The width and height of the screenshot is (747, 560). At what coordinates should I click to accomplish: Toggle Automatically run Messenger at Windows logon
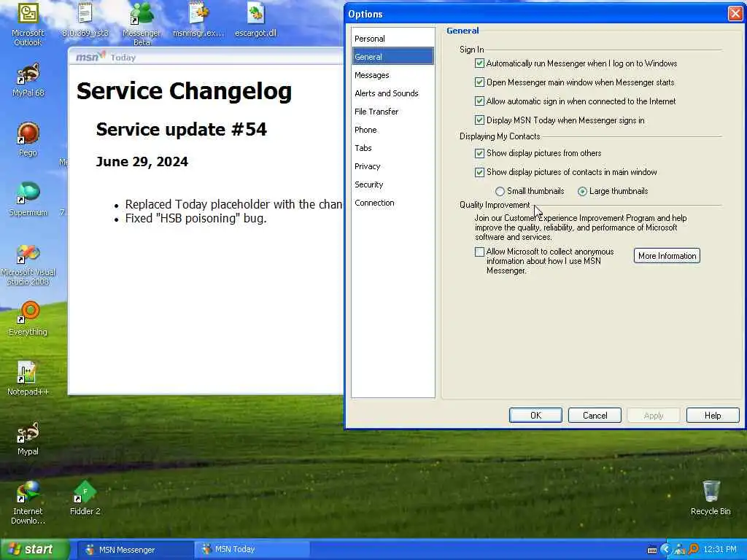tap(480, 63)
